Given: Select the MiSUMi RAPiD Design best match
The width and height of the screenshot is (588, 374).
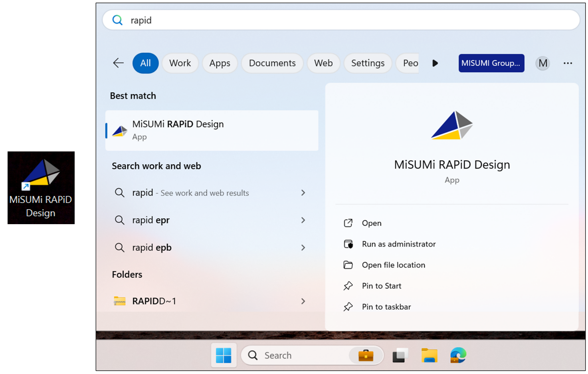Looking at the screenshot, I should point(212,130).
